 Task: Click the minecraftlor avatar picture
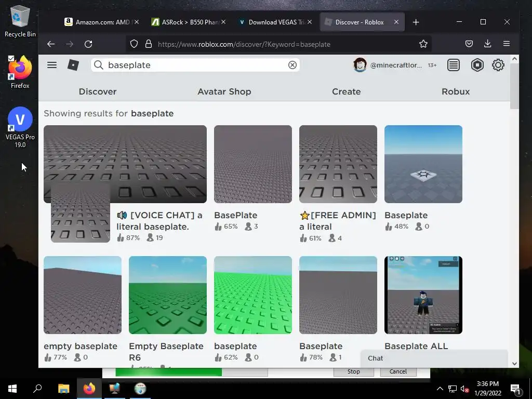click(x=360, y=65)
